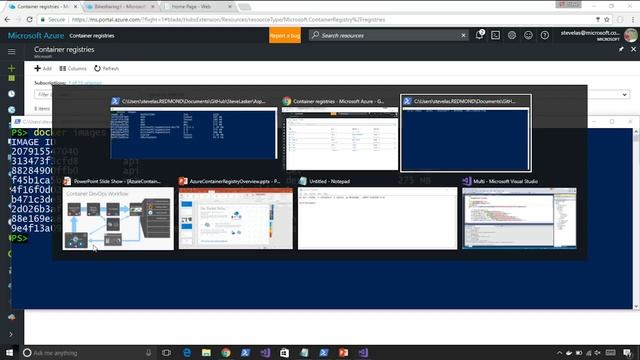Open the Chrome three-dot menu
The height and width of the screenshot is (360, 640).
click(633, 19)
